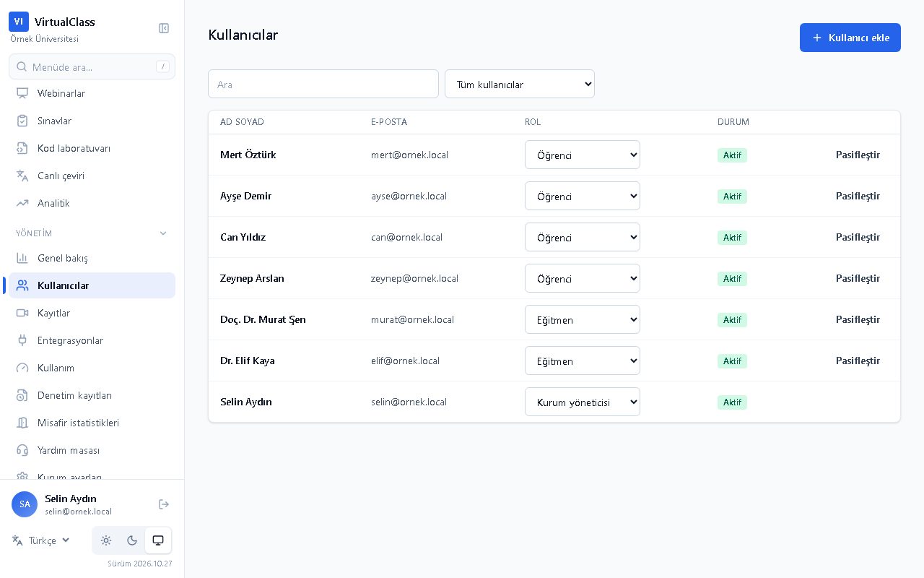The image size is (924, 578).
Task: Collapse the sidebar with the panel icon
Action: coord(164,28)
